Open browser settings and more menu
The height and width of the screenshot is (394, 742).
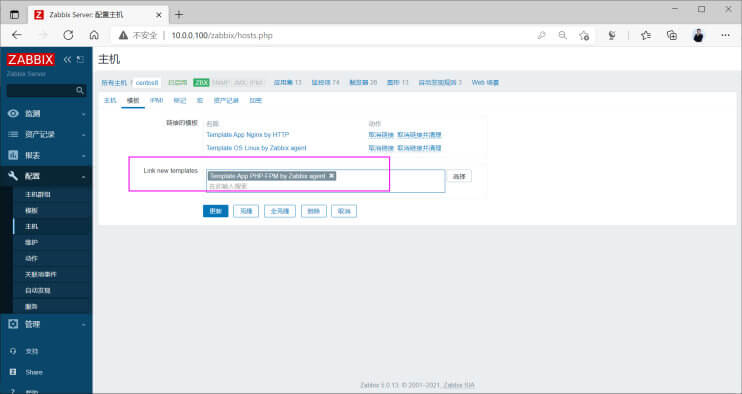pyautogui.click(x=725, y=35)
